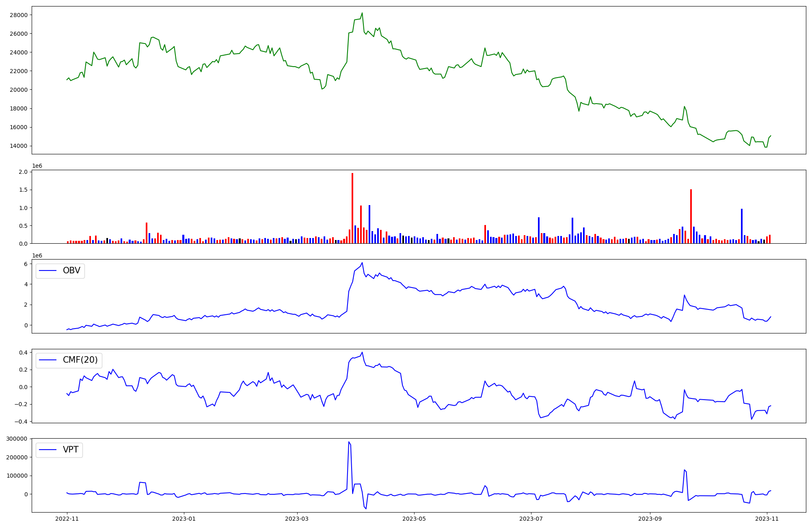Click the OBV legend label
The height and width of the screenshot is (528, 812).
click(71, 270)
